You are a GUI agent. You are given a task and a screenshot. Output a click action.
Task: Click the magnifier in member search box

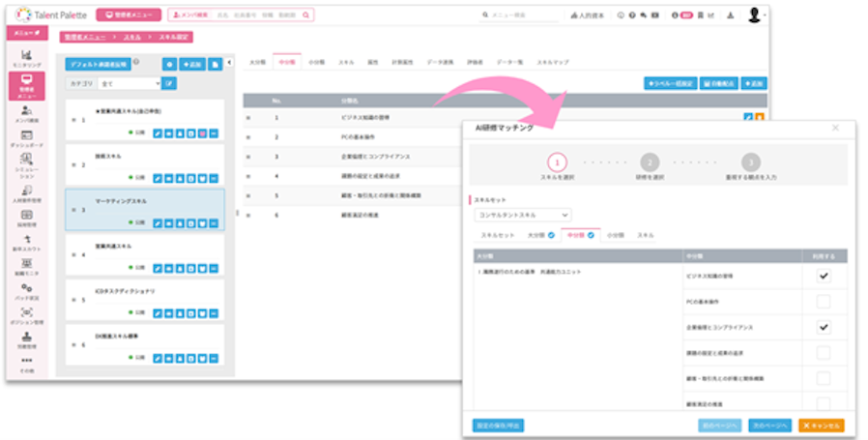point(306,15)
